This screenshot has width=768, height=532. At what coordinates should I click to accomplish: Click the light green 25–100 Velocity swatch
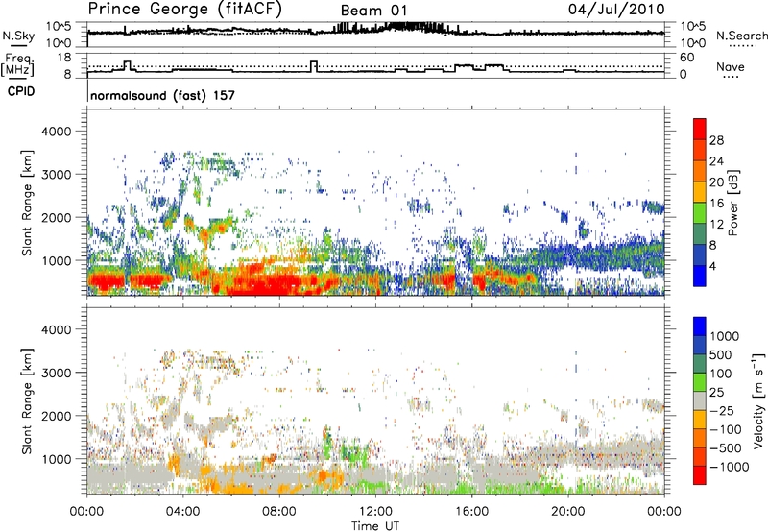(700, 382)
